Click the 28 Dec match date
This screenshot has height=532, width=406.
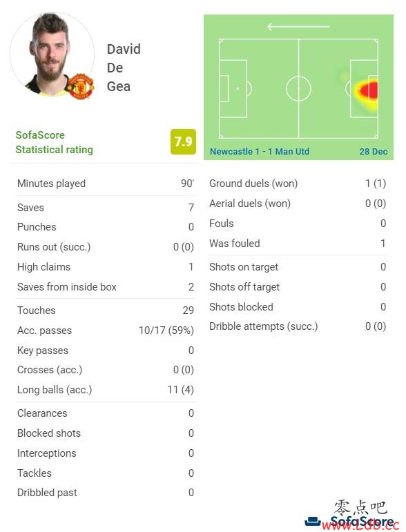[x=374, y=151]
